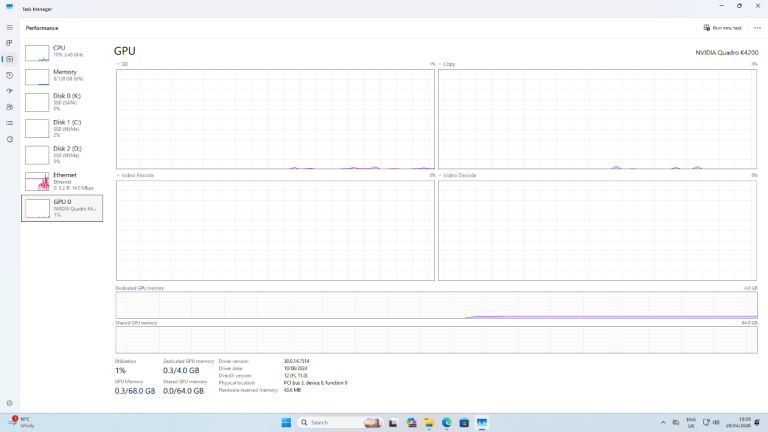Open the Services page icon
Viewport: 768px width, 432px height.
[9, 139]
